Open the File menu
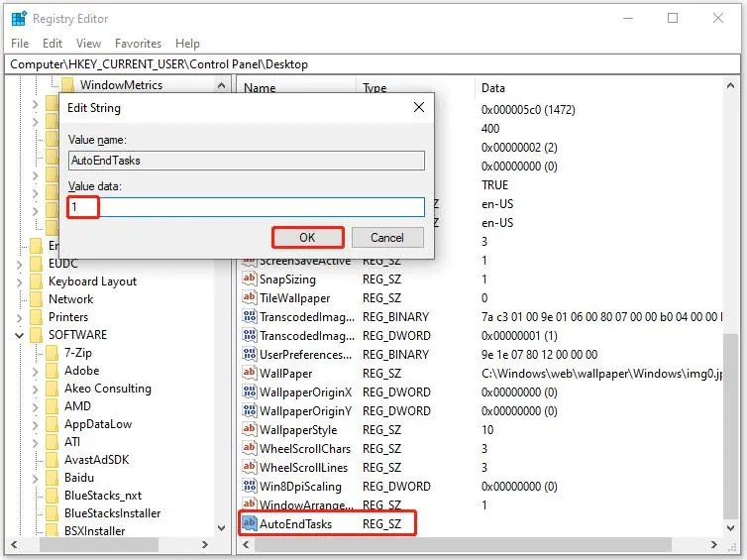747x560 pixels. click(20, 44)
